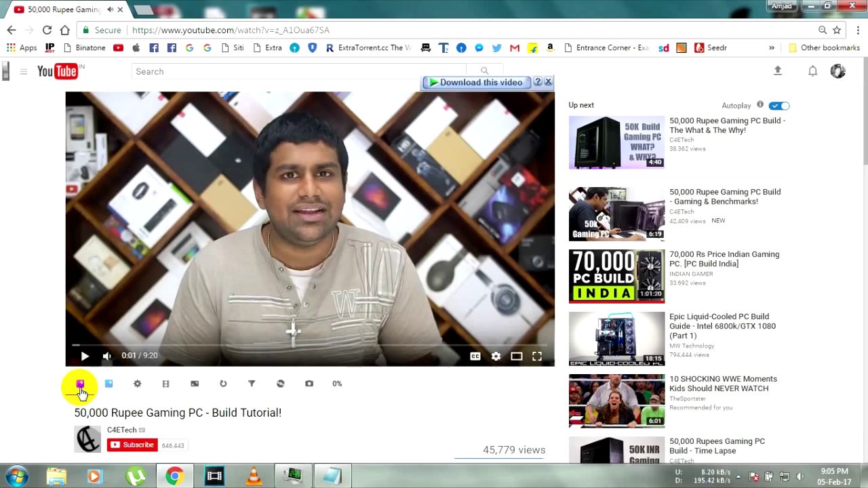Open the C4ETech channel name link

pos(122,430)
